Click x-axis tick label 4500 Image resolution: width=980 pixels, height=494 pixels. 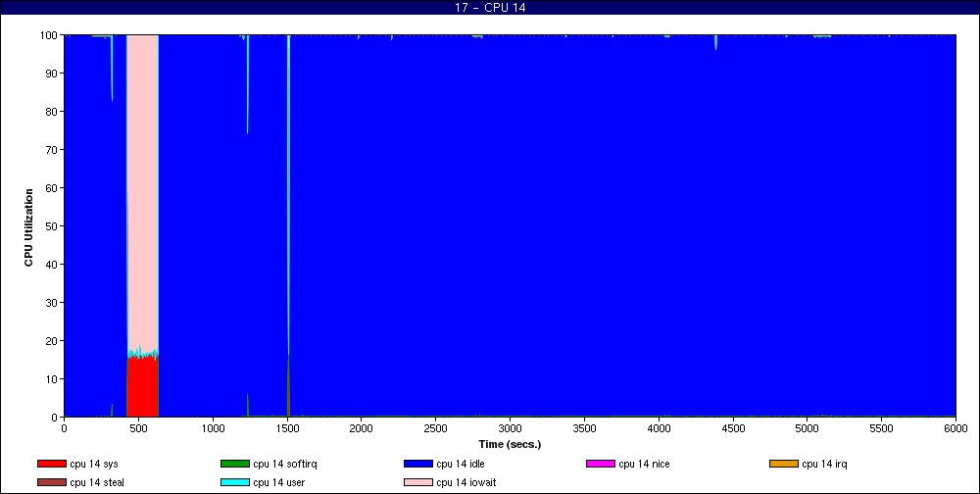click(x=733, y=428)
